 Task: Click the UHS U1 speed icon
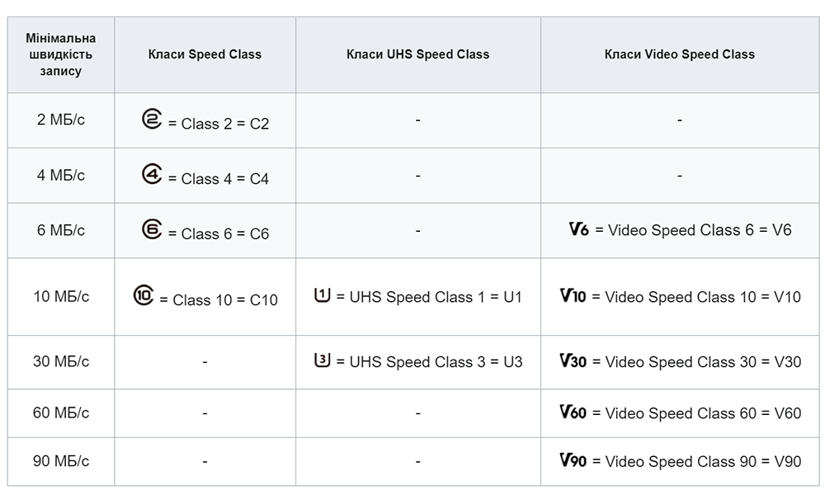pyautogui.click(x=322, y=295)
